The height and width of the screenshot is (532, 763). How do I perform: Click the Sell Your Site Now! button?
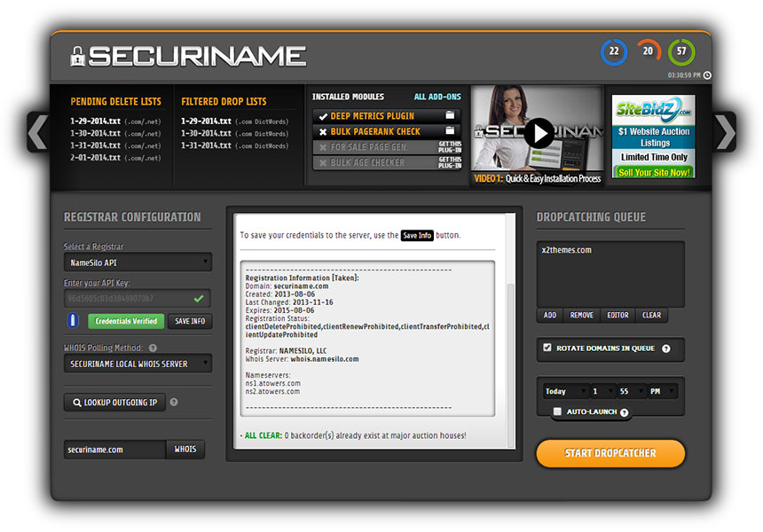coord(654,172)
